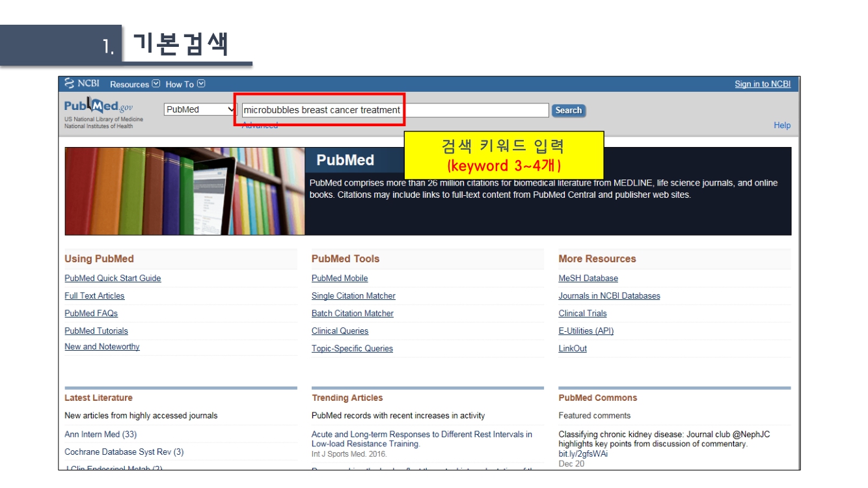Open the PubMed database dropdown
868x488 pixels.
(200, 109)
